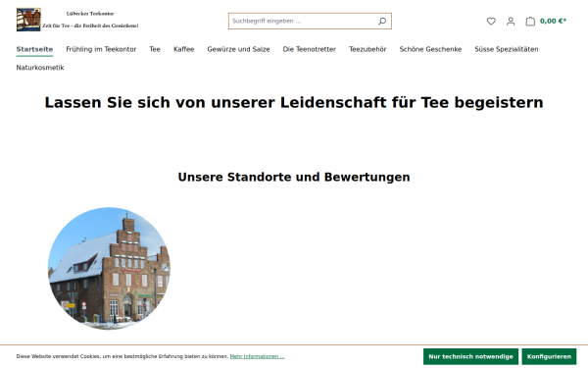Viewport: 588px width, 368px height.
Task: Focus the Suchbegriff eingeben search field
Action: coord(302,21)
